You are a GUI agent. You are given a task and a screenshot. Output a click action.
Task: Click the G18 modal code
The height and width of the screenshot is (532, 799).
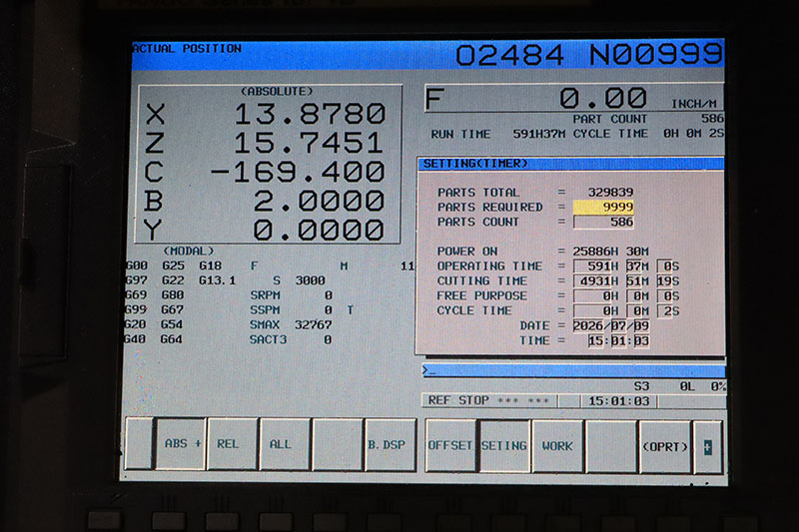pyautogui.click(x=211, y=266)
